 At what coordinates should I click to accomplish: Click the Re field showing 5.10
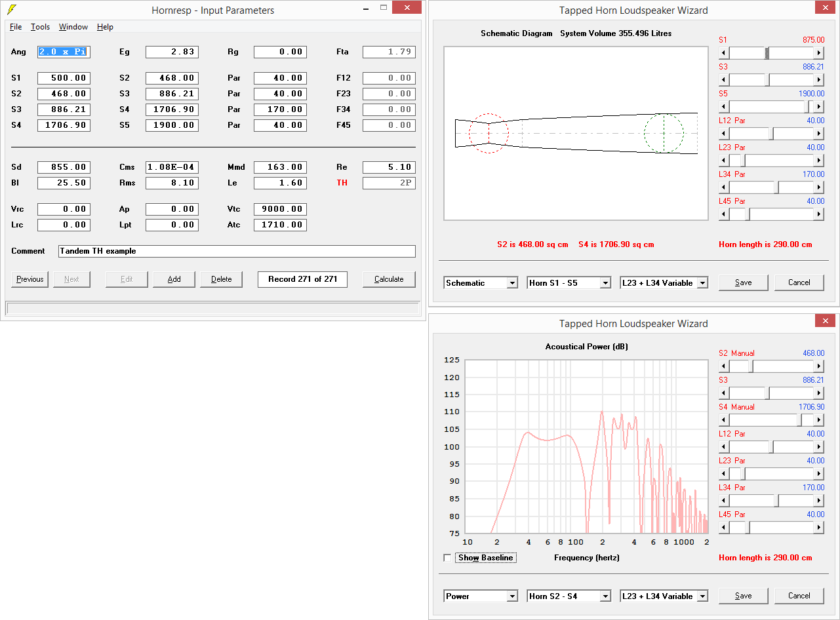389,167
